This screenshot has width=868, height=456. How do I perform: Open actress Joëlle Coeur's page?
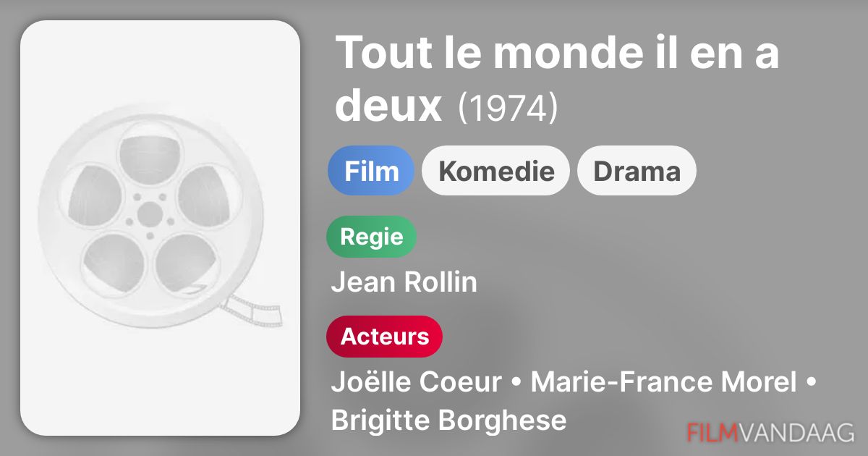point(416,382)
